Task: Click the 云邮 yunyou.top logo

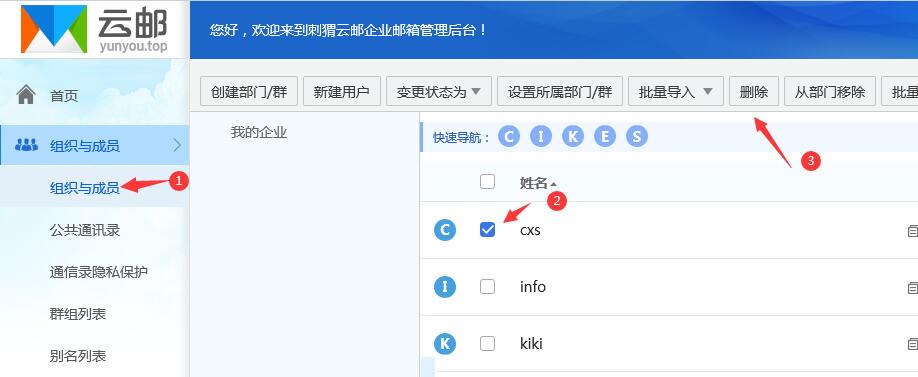Action: tap(94, 29)
